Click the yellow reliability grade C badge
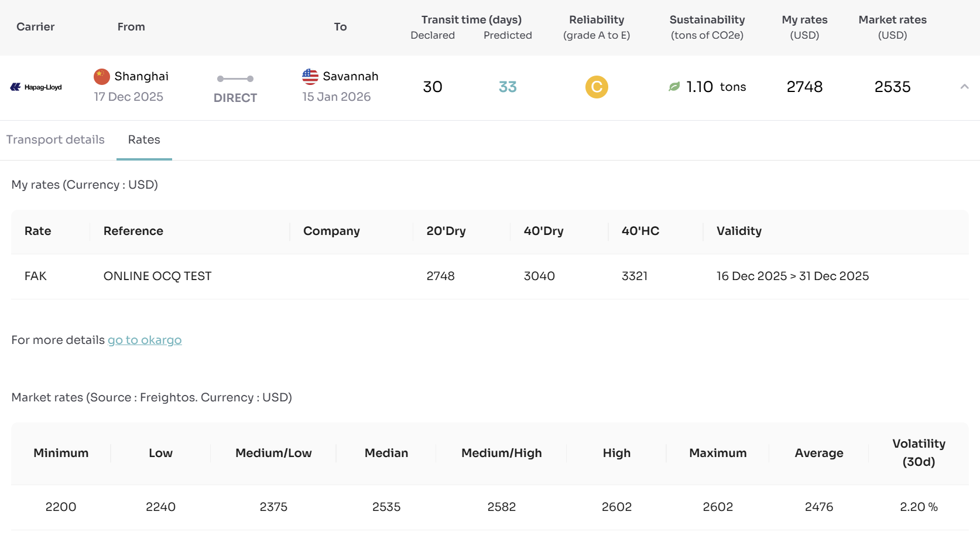 597,87
